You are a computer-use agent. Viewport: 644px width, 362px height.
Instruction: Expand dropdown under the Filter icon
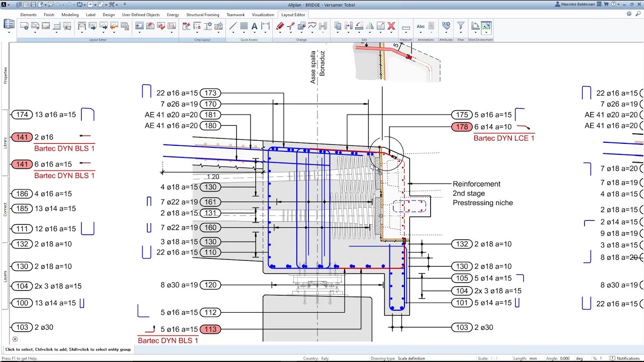[461, 33]
